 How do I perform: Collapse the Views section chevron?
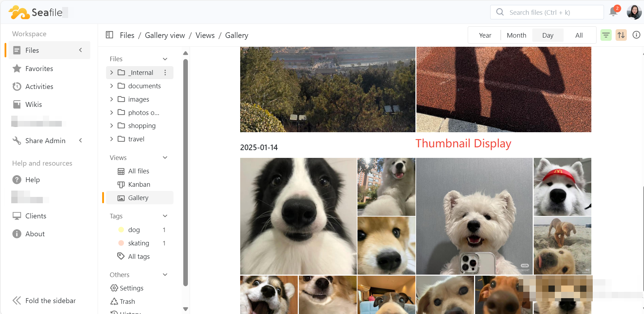click(x=165, y=158)
